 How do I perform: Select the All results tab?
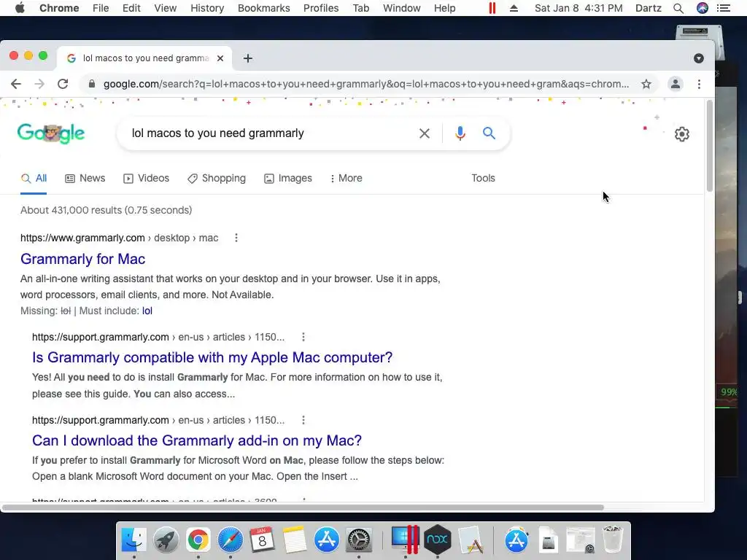coord(34,179)
